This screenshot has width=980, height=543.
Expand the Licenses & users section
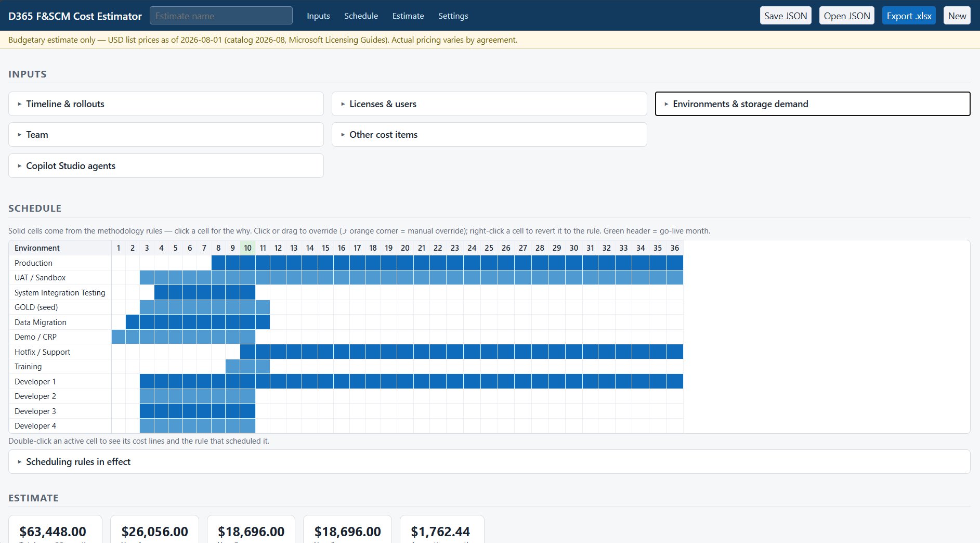pyautogui.click(x=489, y=104)
